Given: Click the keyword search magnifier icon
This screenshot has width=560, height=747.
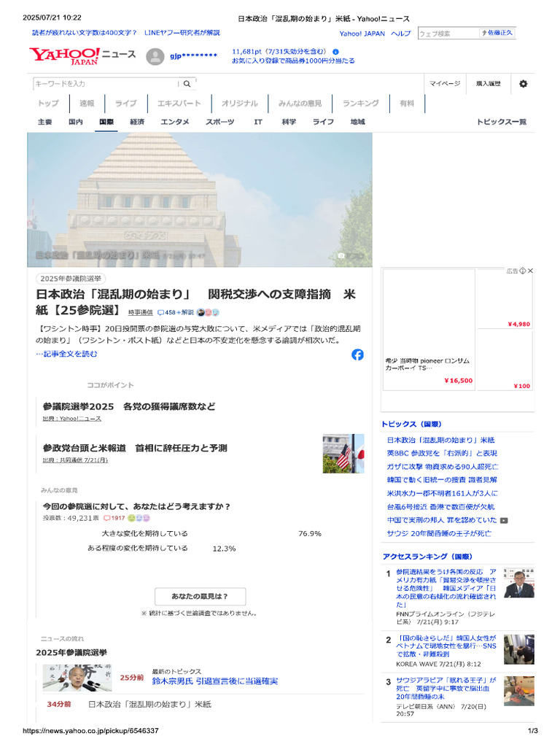Looking at the screenshot, I should coord(187,84).
